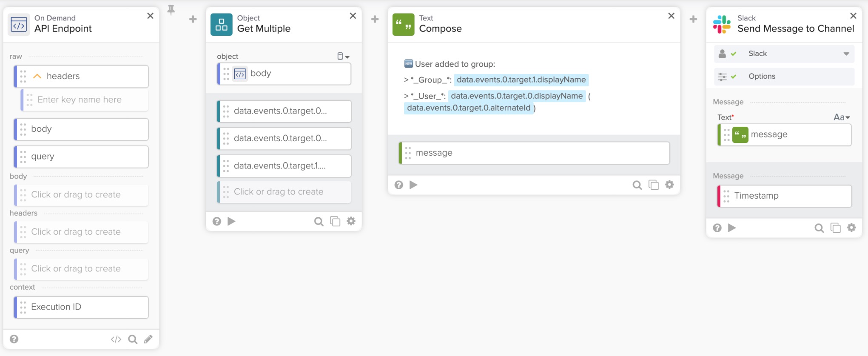Run the Get Multiple card with play icon
The image size is (868, 356).
click(x=232, y=221)
